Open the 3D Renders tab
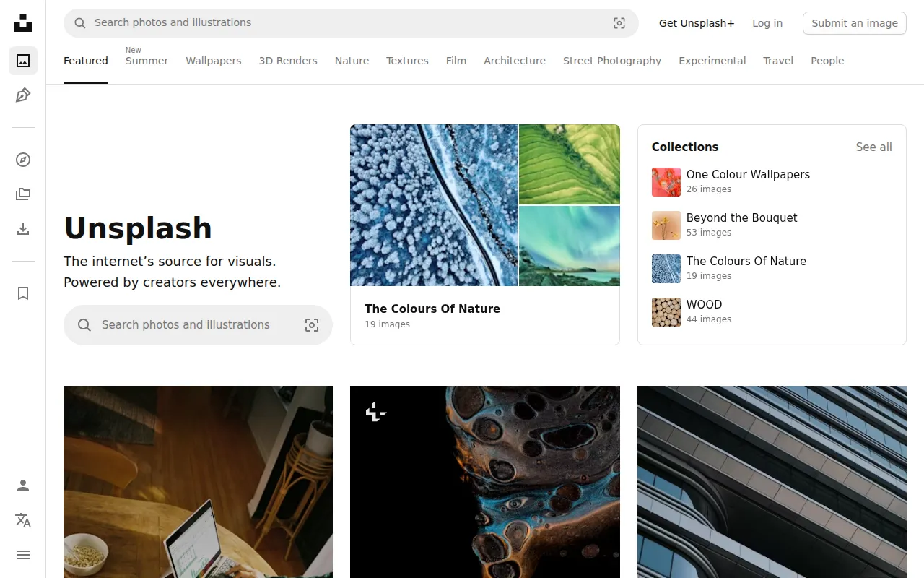The height and width of the screenshot is (578, 924). (x=288, y=61)
